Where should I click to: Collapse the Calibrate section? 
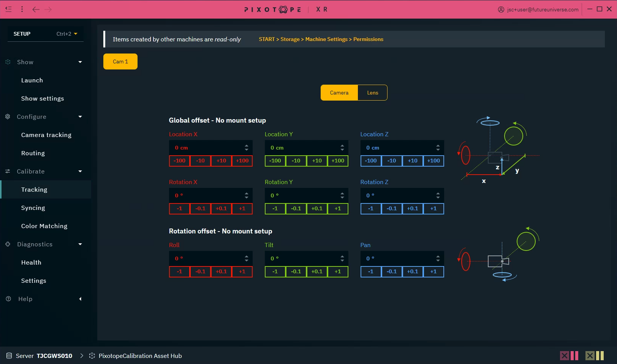[80, 172]
